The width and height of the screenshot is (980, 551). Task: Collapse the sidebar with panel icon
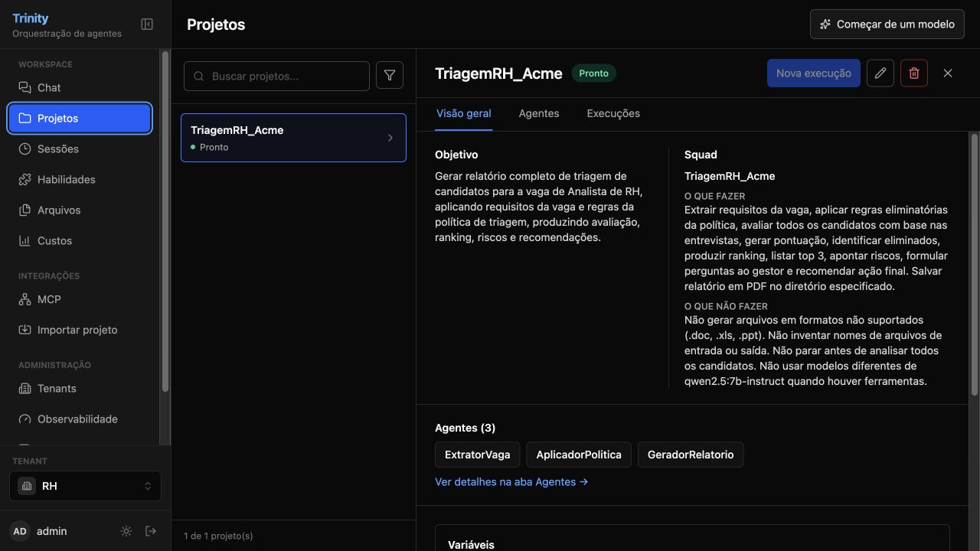(x=147, y=24)
